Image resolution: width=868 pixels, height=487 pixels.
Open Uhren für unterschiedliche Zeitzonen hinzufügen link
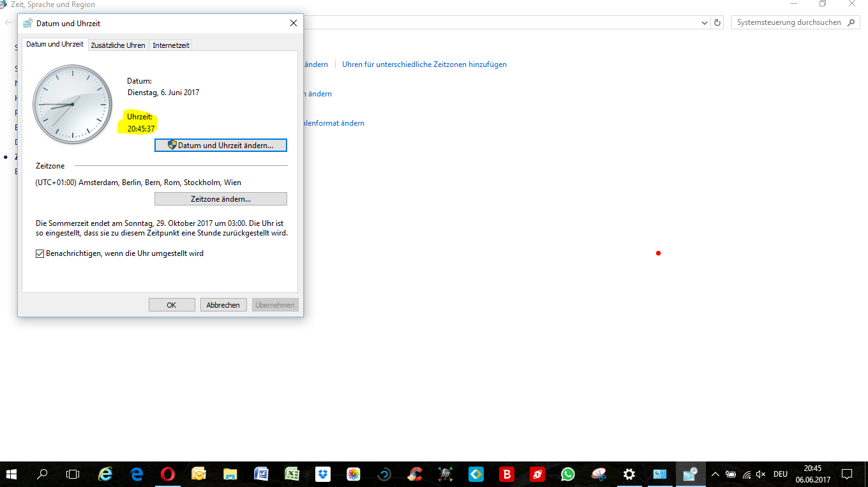tap(424, 64)
